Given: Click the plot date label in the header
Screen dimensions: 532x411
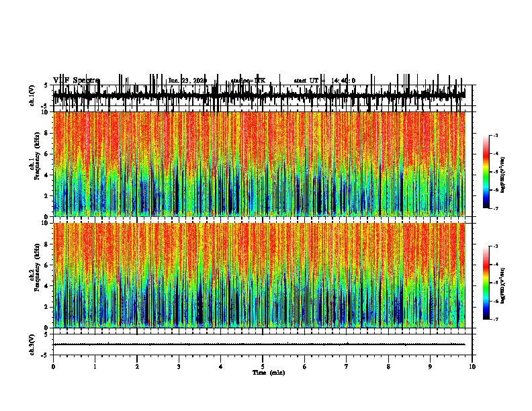Looking at the screenshot, I should (x=187, y=81).
